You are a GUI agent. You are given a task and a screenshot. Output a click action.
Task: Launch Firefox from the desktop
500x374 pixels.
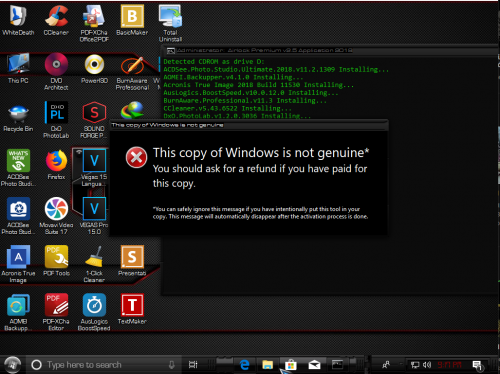[x=56, y=165]
